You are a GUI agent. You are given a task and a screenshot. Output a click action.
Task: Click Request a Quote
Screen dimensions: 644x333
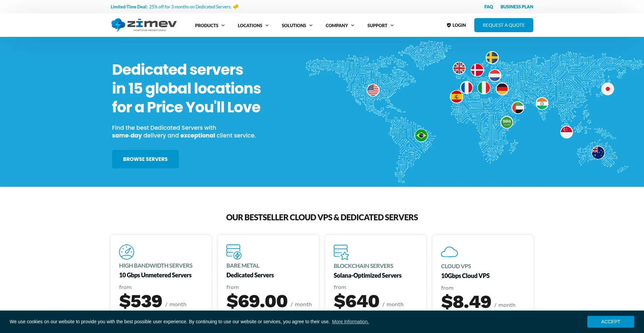click(x=503, y=25)
